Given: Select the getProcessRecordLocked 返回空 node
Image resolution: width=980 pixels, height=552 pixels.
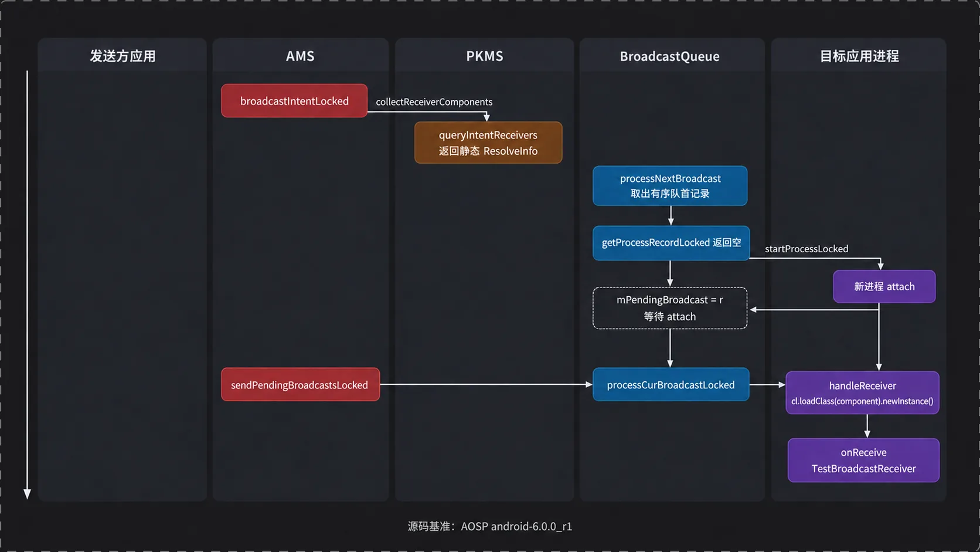Looking at the screenshot, I should (x=671, y=243).
